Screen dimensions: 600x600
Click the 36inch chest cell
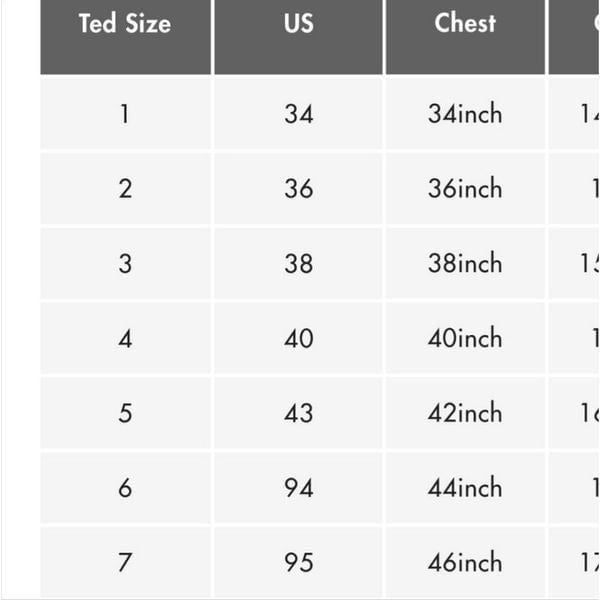[465, 188]
